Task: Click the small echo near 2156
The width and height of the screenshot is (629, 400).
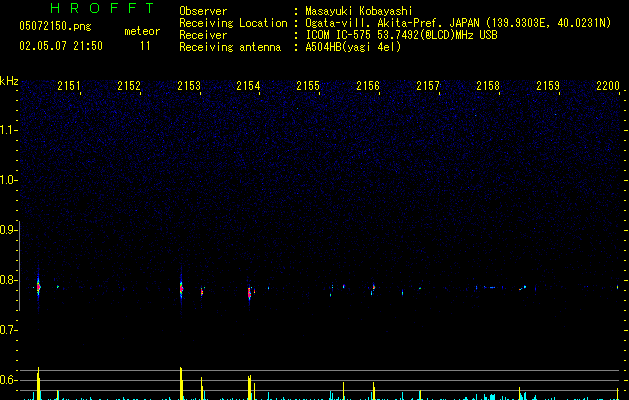Action: coord(373,287)
